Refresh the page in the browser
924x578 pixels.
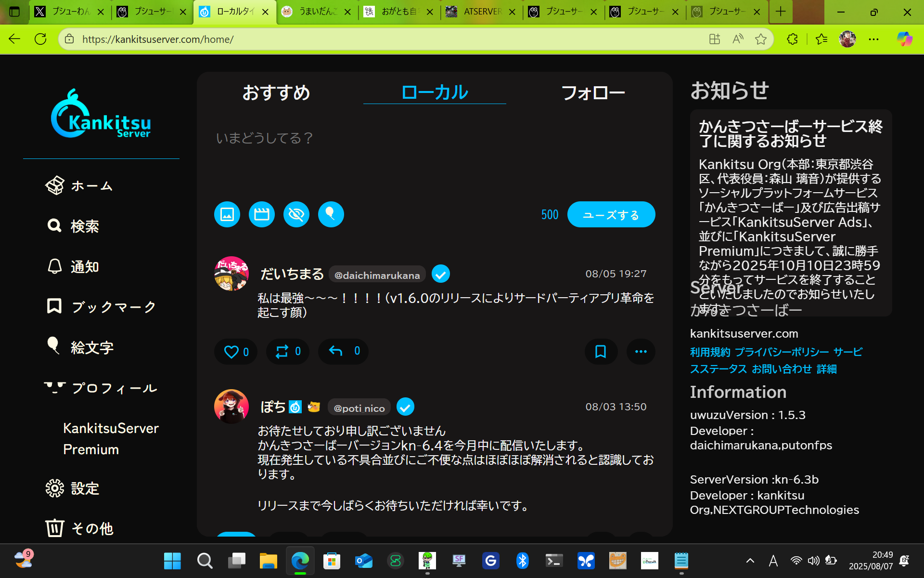(40, 39)
